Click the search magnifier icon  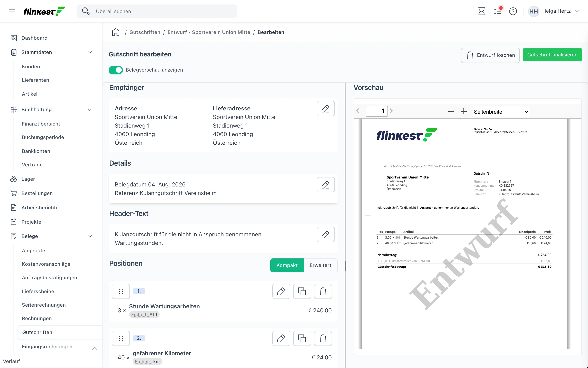[x=86, y=11]
